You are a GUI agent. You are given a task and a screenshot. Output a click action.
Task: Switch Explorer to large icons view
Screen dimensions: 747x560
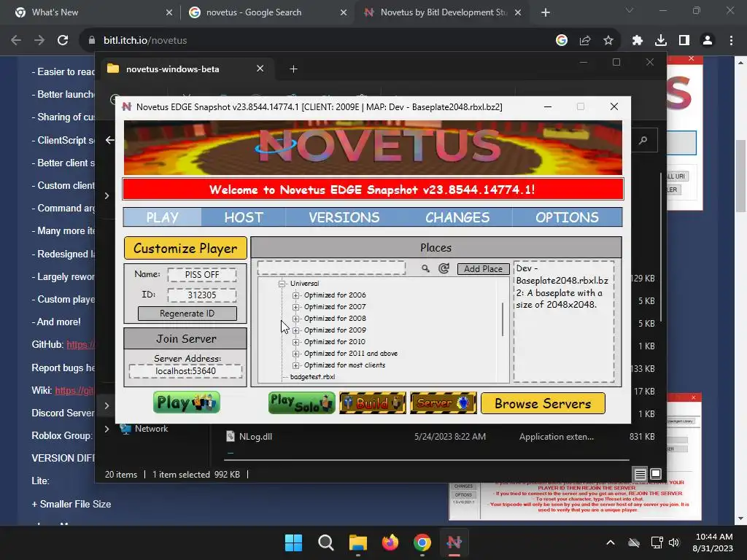point(656,474)
